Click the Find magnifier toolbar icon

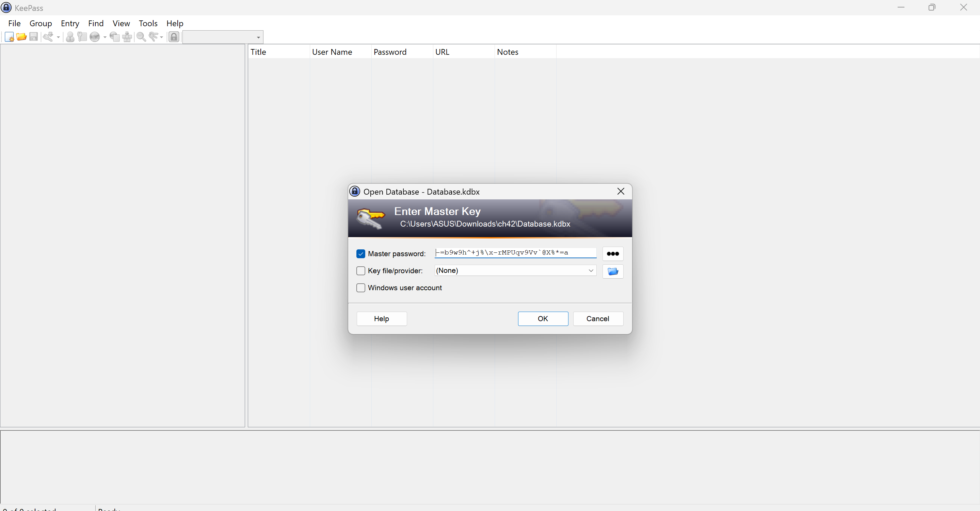141,37
